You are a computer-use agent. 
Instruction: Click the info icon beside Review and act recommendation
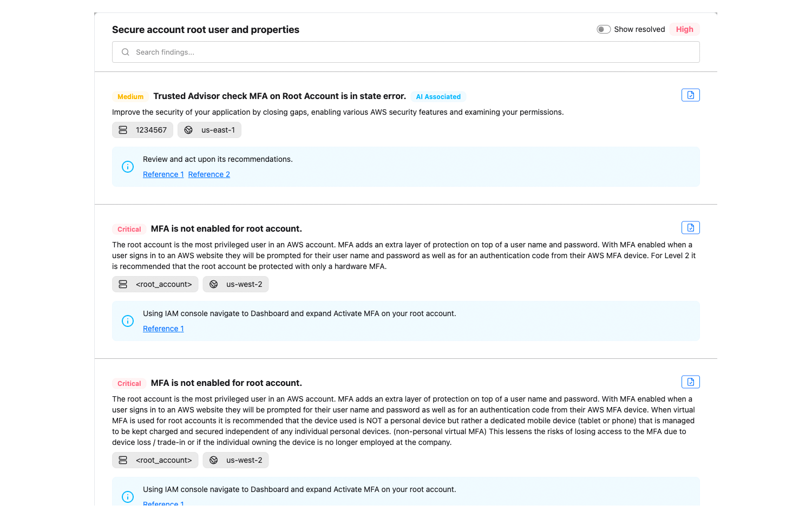pos(128,167)
